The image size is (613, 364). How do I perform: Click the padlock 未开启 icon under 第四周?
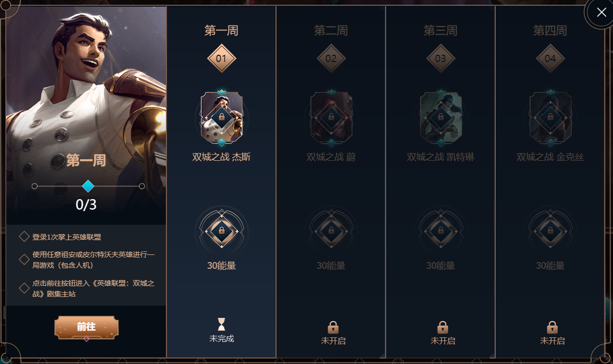click(552, 327)
